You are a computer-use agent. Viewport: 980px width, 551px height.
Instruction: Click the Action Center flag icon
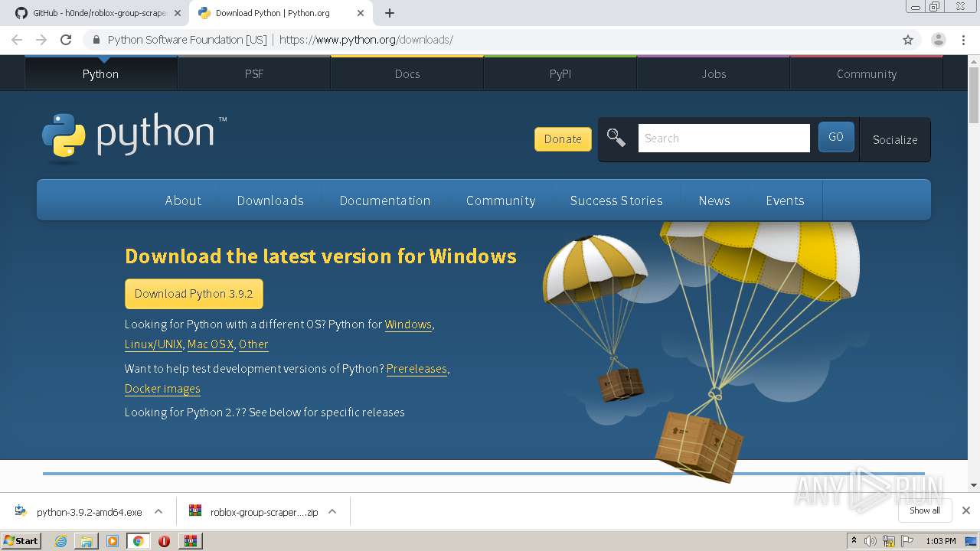coord(908,541)
